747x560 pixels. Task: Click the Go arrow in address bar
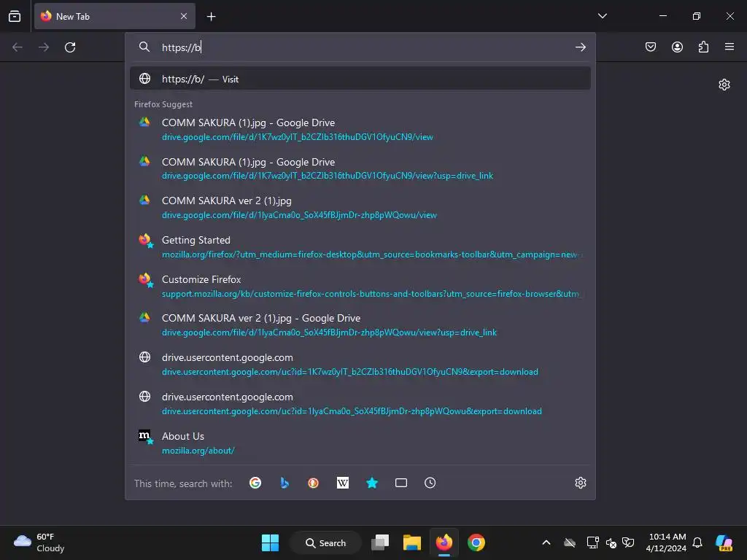[580, 47]
